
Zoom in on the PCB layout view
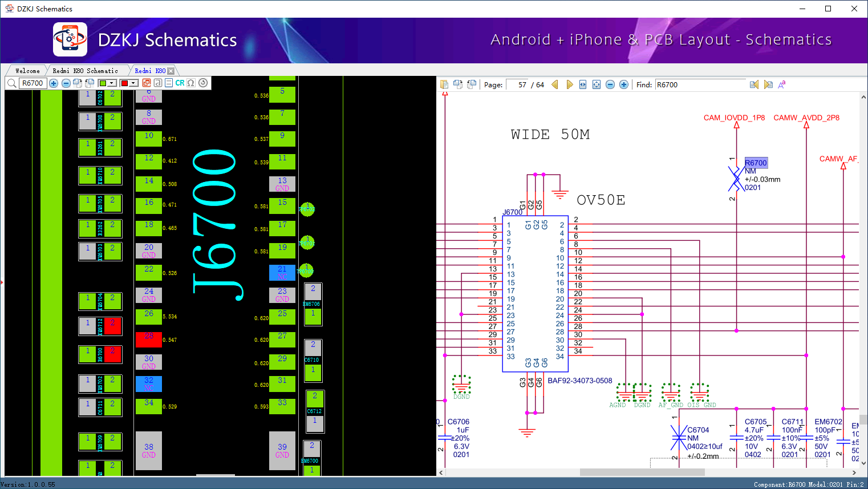coord(54,83)
